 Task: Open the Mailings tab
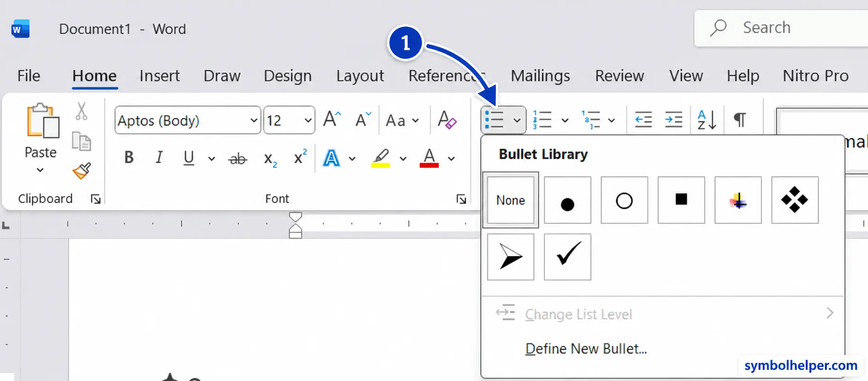tap(540, 76)
